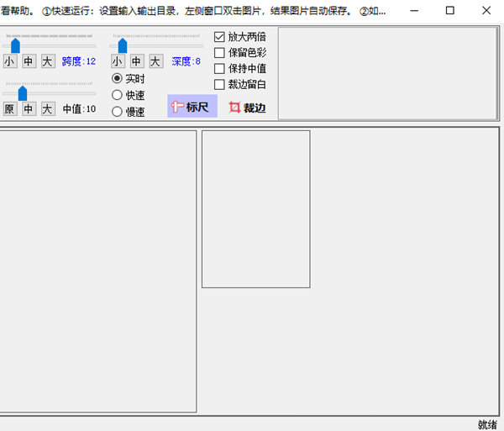Viewport: 504px width, 431px height.
Task: Click the 裁边 crop edge tool
Action: pyautogui.click(x=247, y=108)
